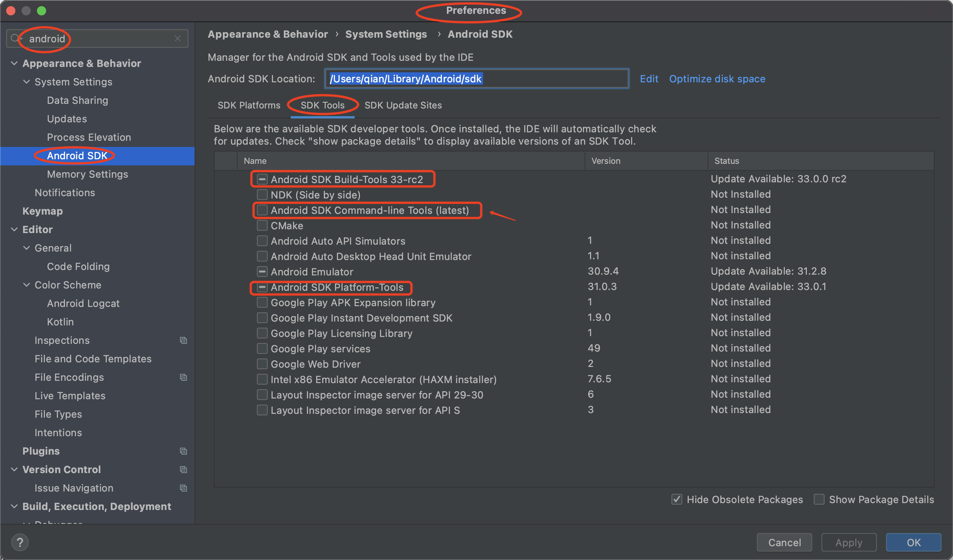This screenshot has height=560, width=953.
Task: Open File Types settings
Action: pyautogui.click(x=58, y=414)
